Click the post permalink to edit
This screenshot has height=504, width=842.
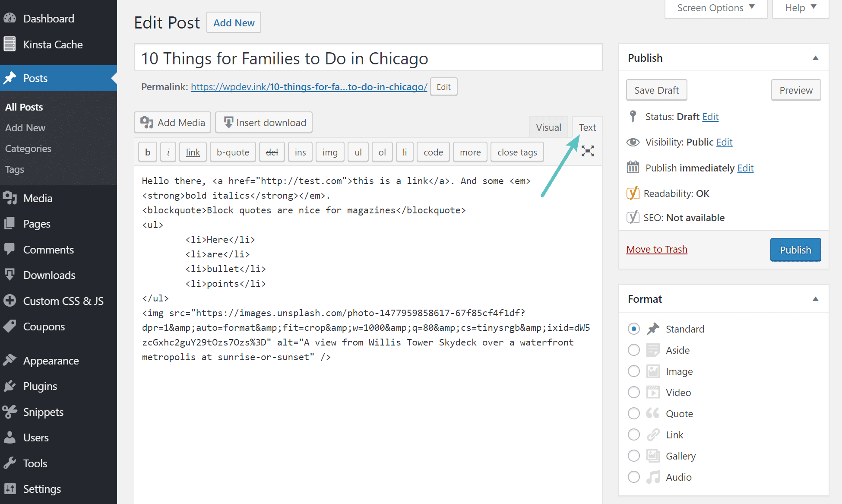[x=307, y=87]
